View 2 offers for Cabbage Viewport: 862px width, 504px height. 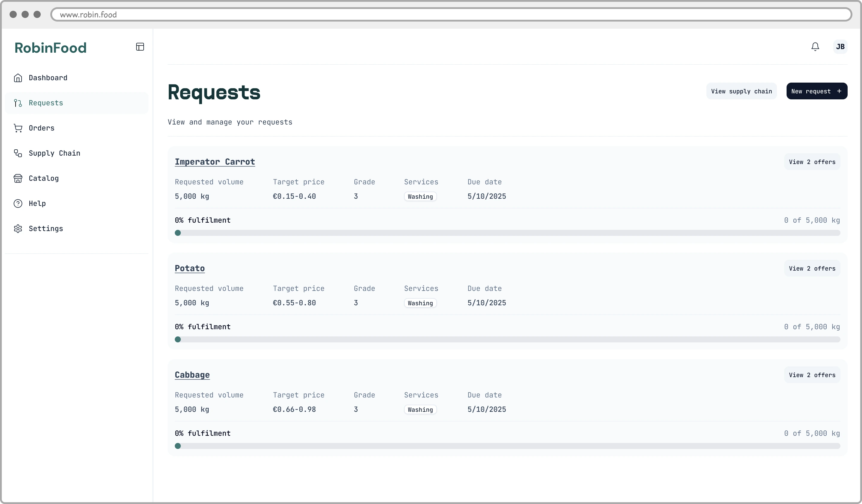tap(812, 375)
